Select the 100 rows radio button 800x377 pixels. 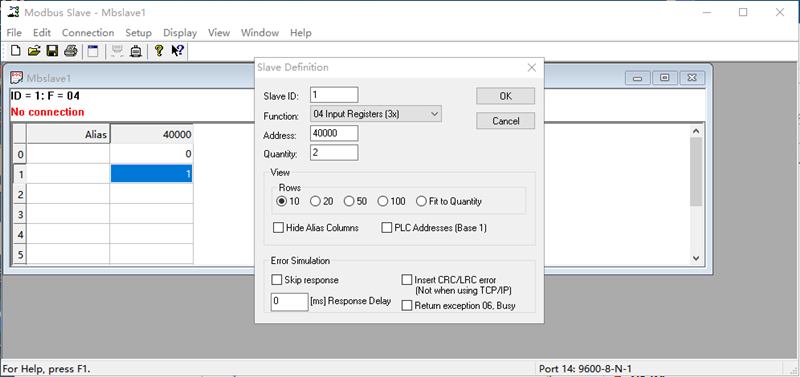pos(383,202)
